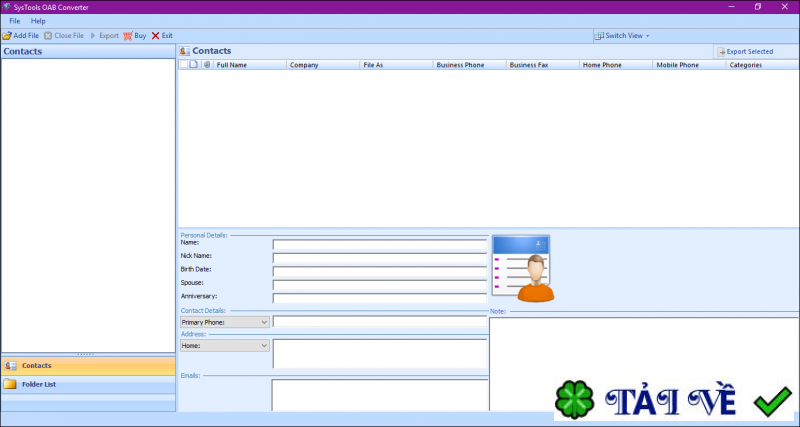Viewport: 800px width, 427px height.
Task: Click the Contacts panel header icon
Action: pos(185,51)
